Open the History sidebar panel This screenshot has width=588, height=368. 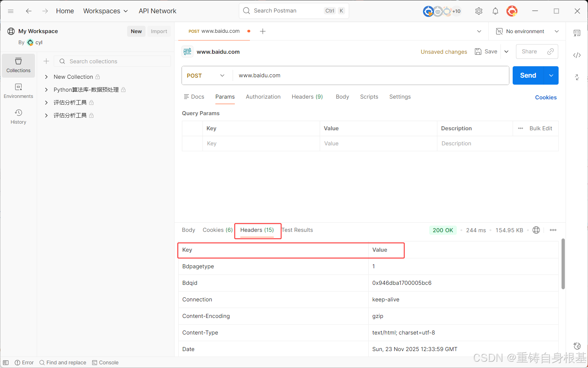[x=18, y=116]
